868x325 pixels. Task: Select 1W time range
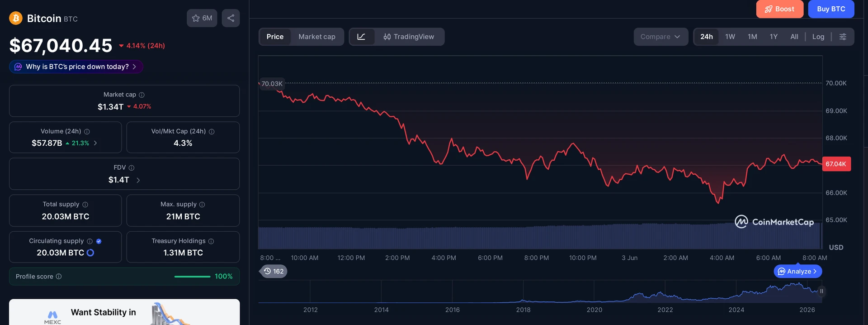tap(730, 37)
